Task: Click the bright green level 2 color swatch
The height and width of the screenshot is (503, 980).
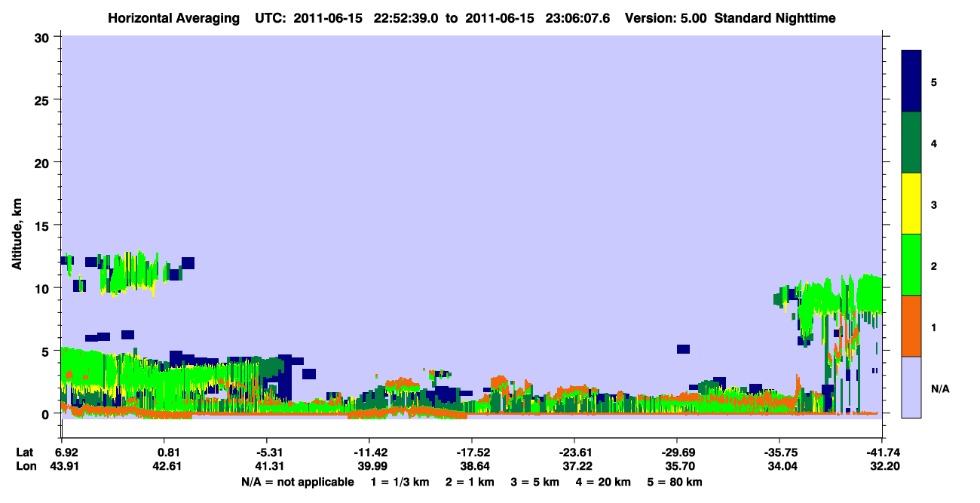Action: click(911, 265)
